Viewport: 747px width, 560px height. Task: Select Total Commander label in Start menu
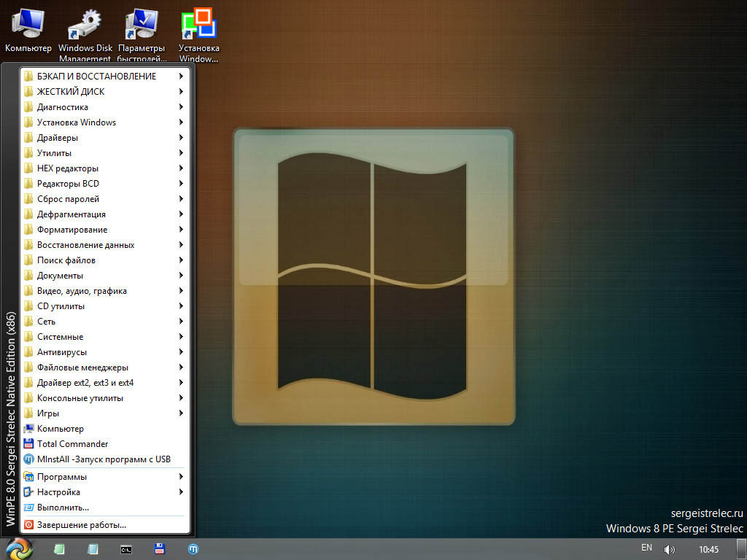coord(73,444)
